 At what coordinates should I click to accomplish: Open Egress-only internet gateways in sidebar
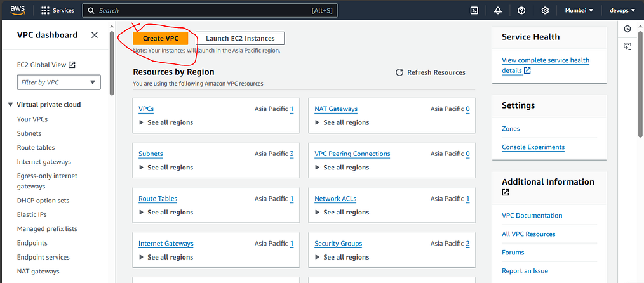pos(47,181)
